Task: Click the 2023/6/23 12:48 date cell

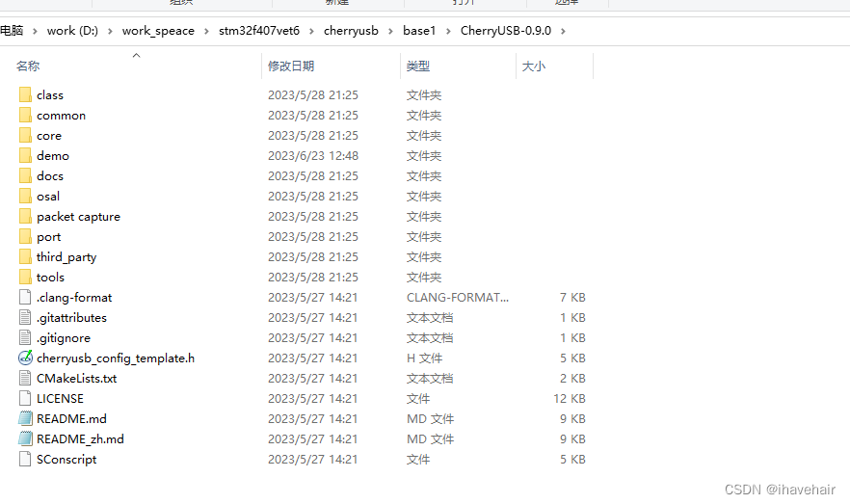Action: click(313, 155)
